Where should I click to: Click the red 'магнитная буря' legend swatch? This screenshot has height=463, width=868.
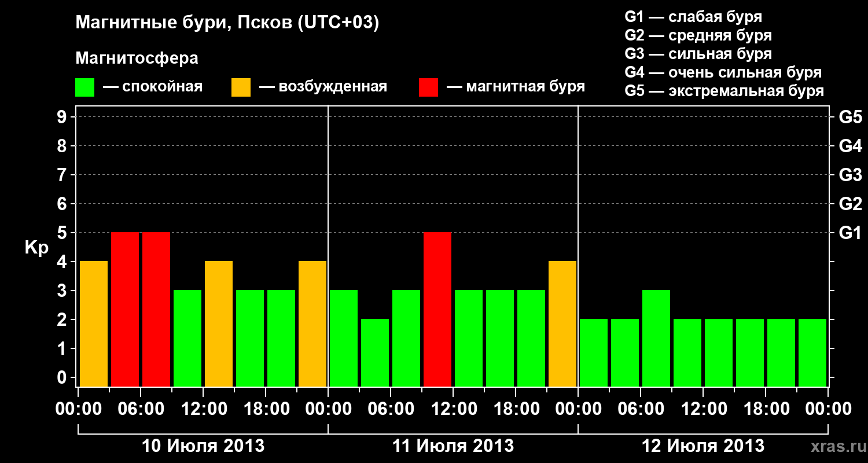point(428,87)
